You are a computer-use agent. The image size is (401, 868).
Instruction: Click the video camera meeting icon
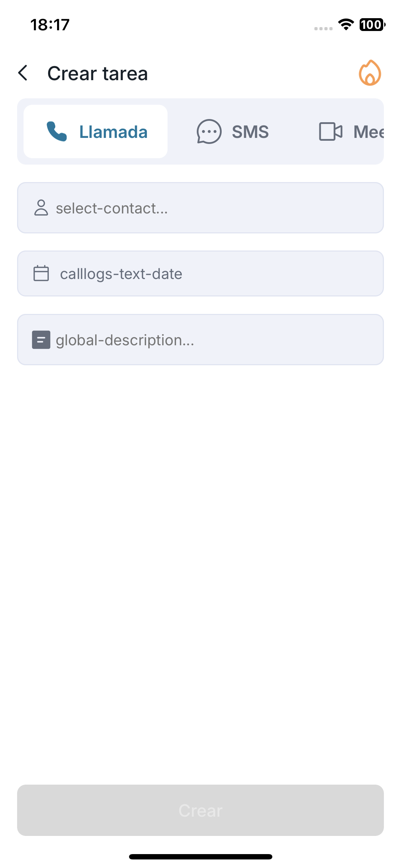click(x=330, y=131)
